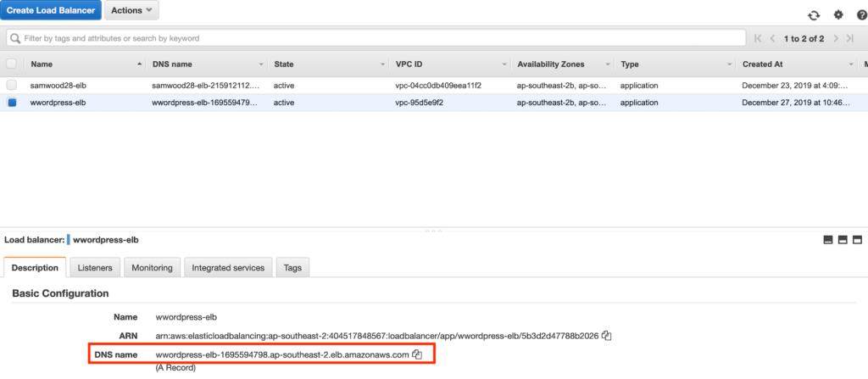Click December 27, 2019 created date cell
The image size is (868, 379).
[795, 103]
